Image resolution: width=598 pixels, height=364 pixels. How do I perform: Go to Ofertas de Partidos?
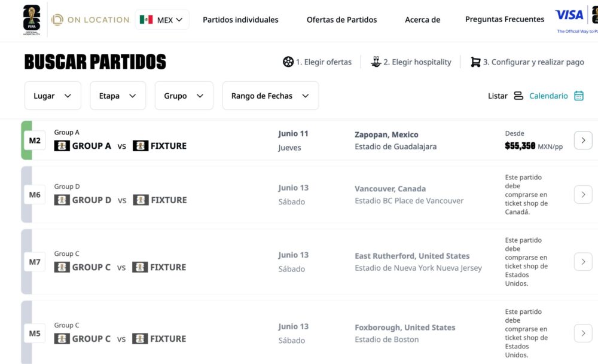tap(341, 20)
